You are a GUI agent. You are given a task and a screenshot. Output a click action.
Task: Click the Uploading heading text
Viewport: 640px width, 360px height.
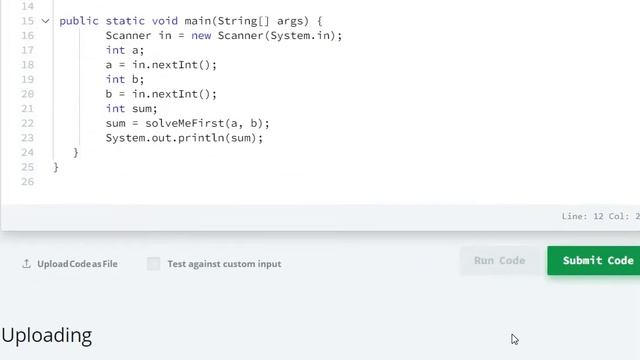[47, 336]
